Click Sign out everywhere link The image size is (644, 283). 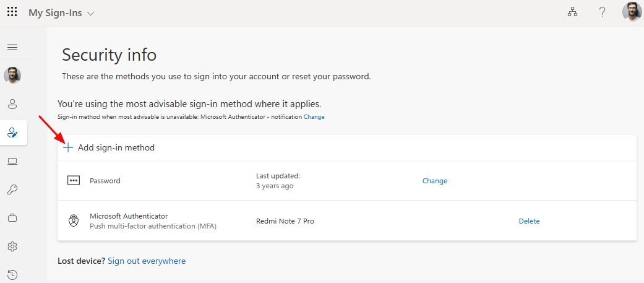(x=147, y=261)
